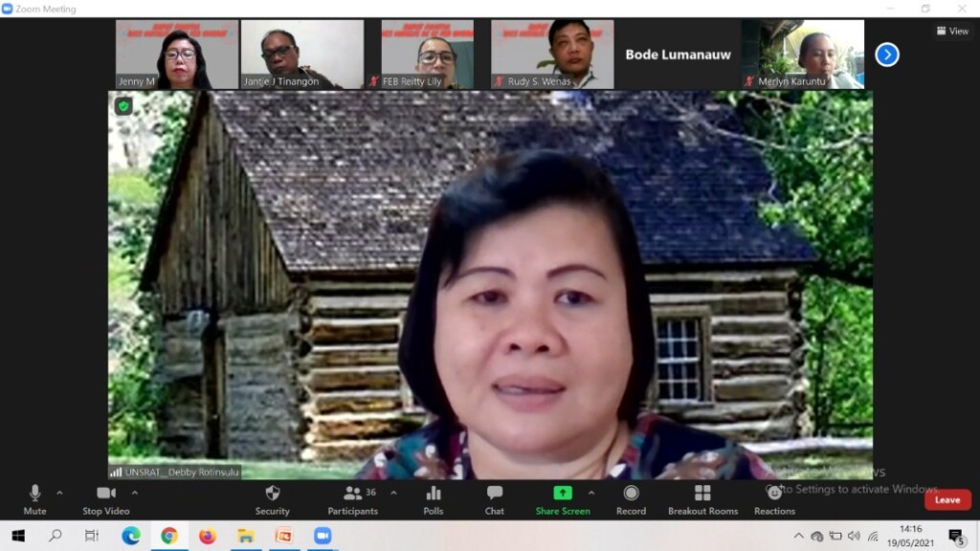The width and height of the screenshot is (980, 551).
Task: Leave the meeting with the red button
Action: [947, 499]
